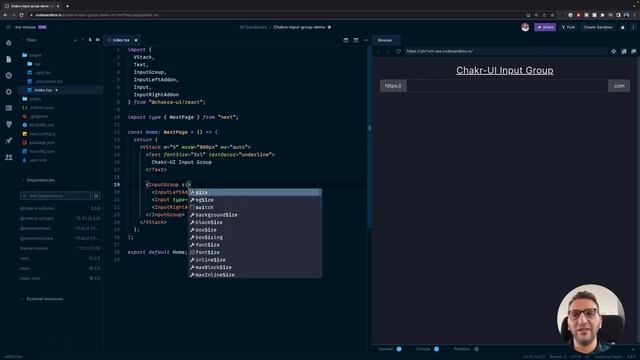This screenshot has height=360, width=640.
Task: Open preview in new window icon
Action: tap(624, 51)
